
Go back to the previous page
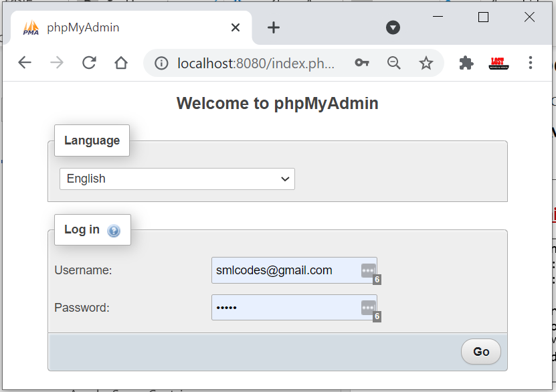(x=25, y=63)
